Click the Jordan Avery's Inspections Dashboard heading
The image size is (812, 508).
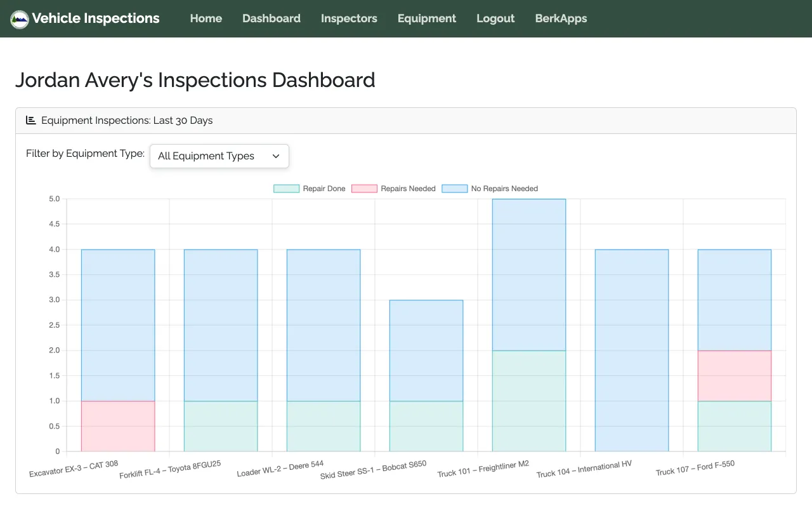click(x=195, y=81)
